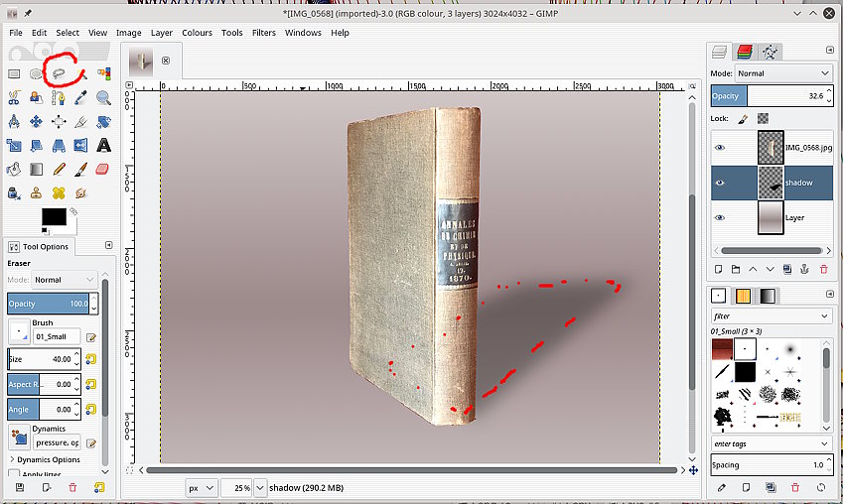The image size is (843, 504).
Task: Select the Alignment tool
Action: pyautogui.click(x=59, y=121)
